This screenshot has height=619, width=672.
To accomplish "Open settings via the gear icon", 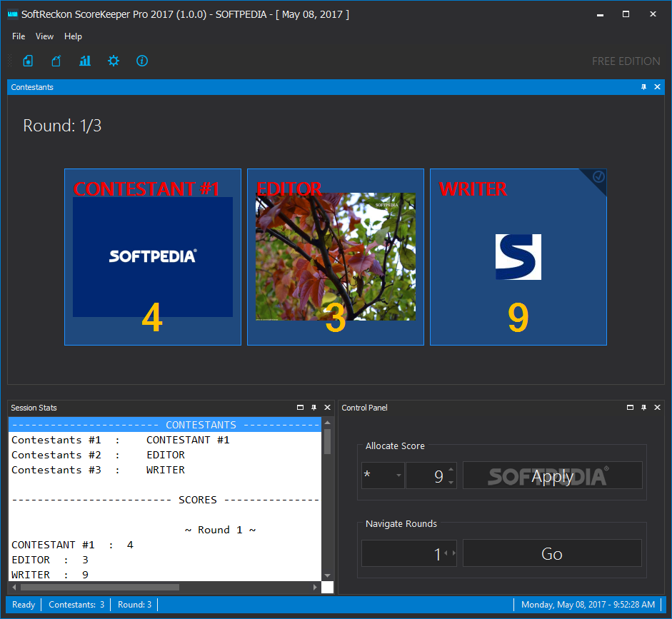I will coord(113,61).
